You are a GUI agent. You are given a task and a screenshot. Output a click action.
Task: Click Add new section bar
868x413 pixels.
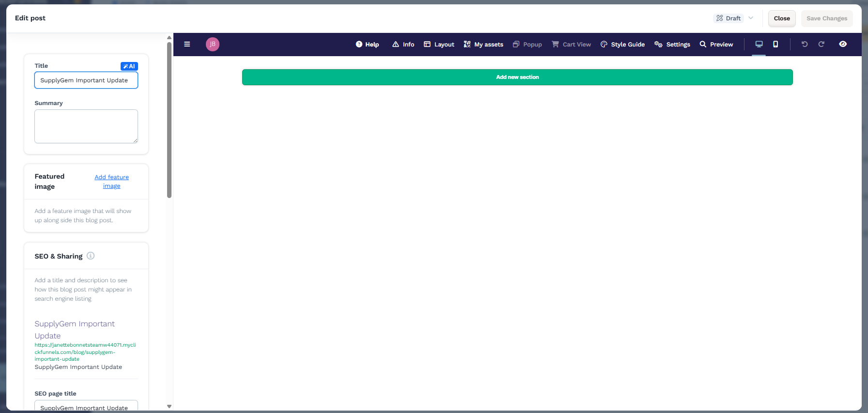[517, 77]
